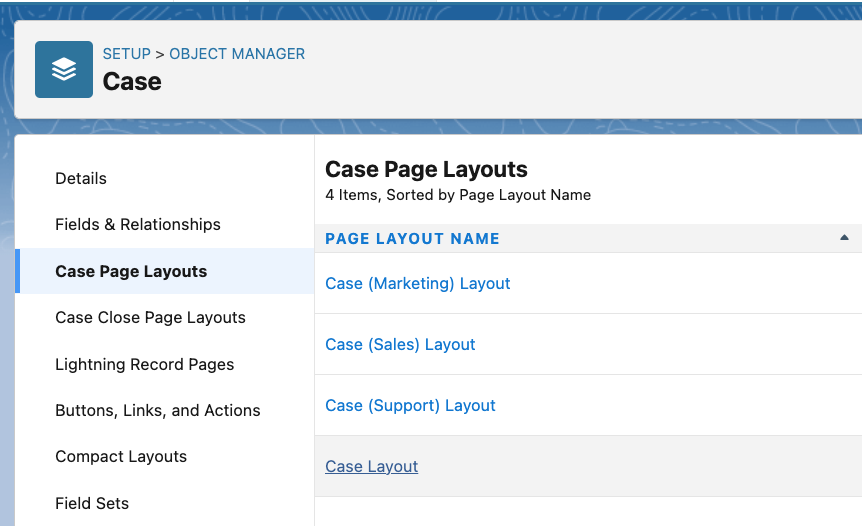Open Compact Layouts in the sidebar
862x526 pixels.
pos(121,456)
